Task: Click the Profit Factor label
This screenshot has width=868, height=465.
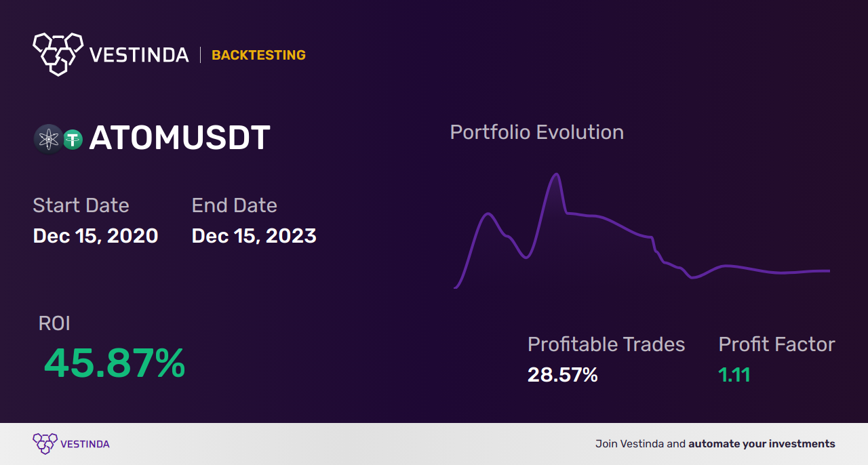Action: 776,344
